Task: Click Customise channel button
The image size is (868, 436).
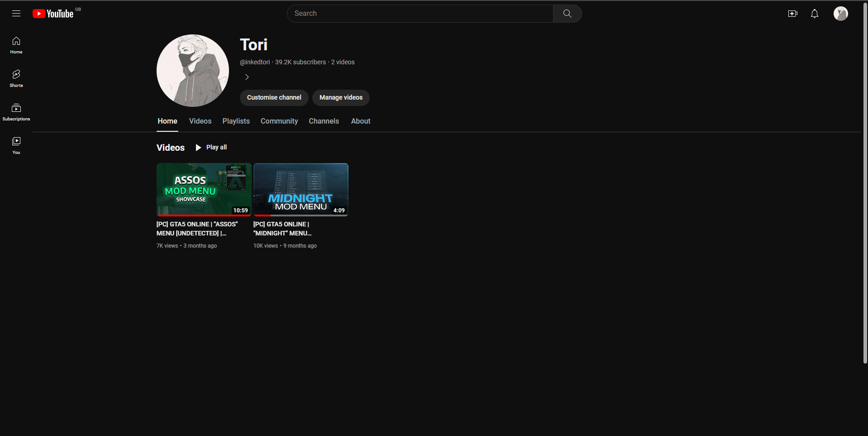Action: tap(274, 97)
